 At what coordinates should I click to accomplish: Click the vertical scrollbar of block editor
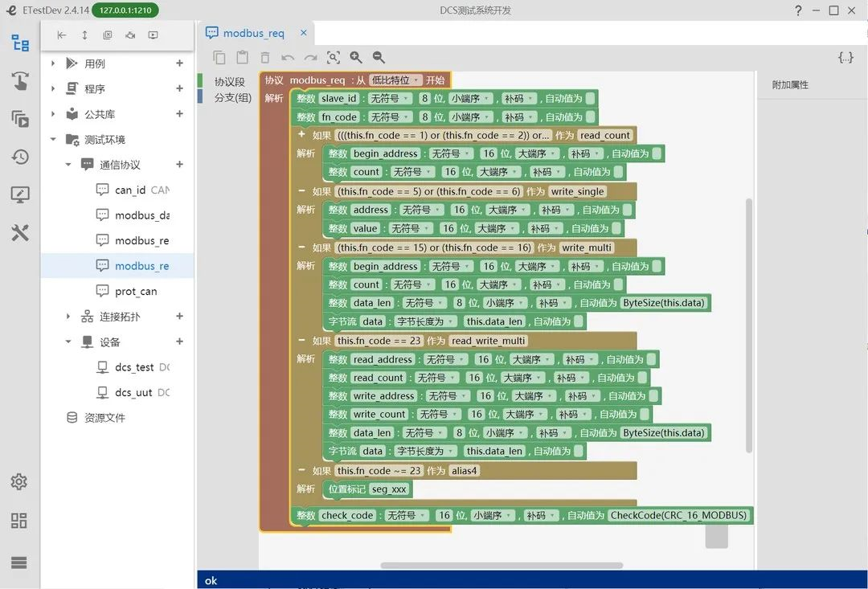click(749, 325)
